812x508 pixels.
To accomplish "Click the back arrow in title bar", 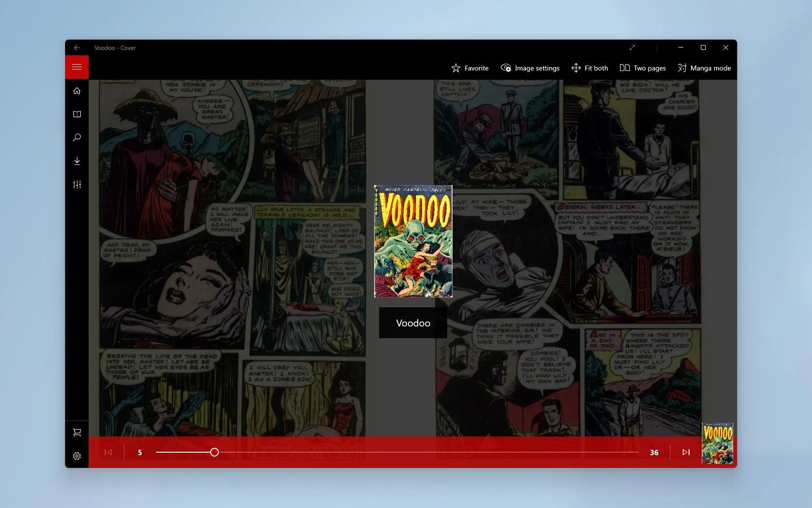I will point(77,47).
